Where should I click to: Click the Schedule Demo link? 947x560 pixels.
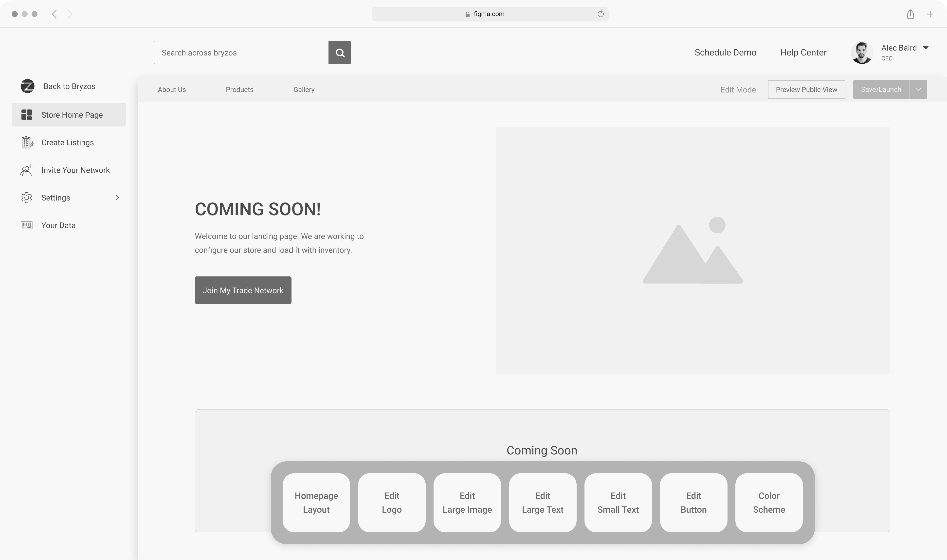click(x=725, y=53)
